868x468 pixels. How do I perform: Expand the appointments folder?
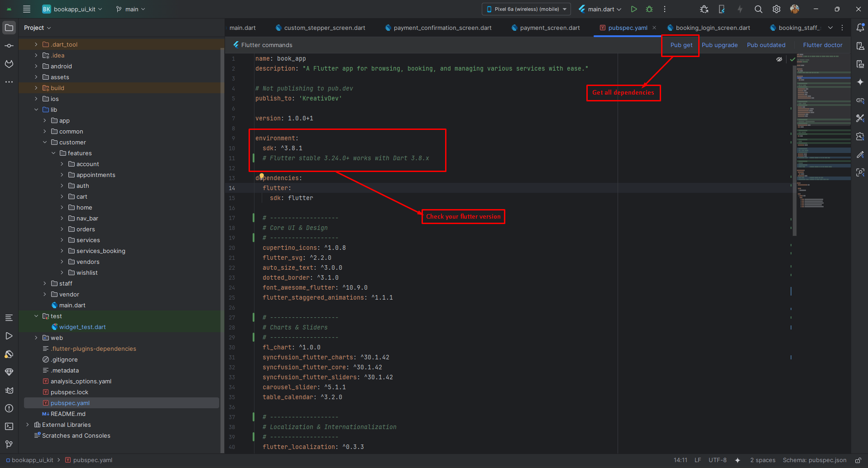62,175
